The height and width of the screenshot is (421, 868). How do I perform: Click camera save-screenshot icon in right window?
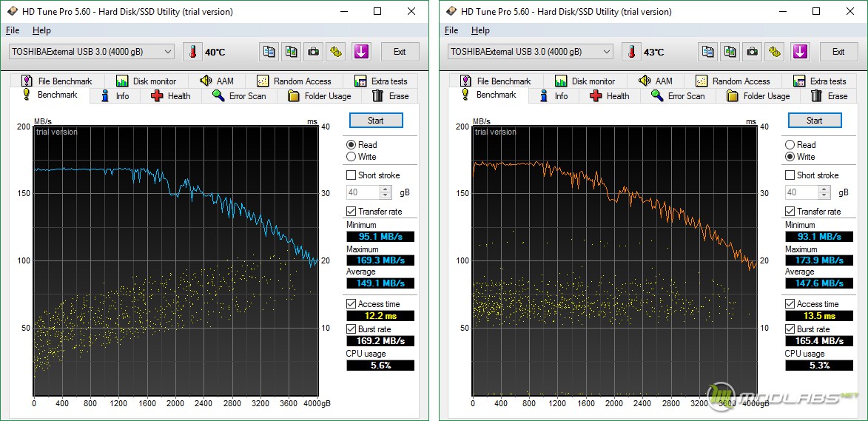[753, 52]
